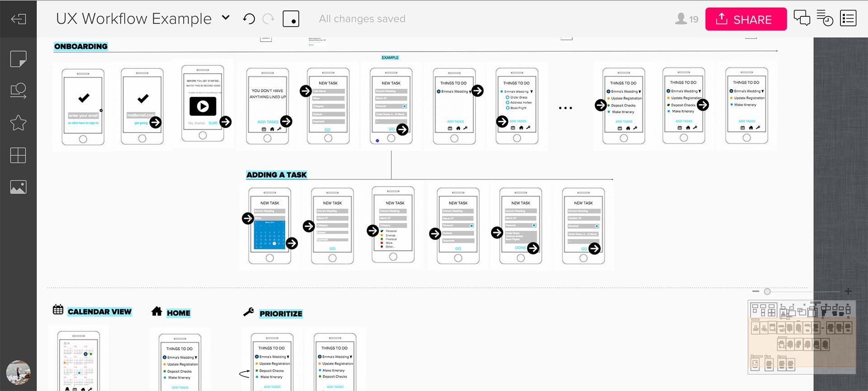Click 'or click here to sign in' text
This screenshot has height=391, width=868.
click(83, 123)
